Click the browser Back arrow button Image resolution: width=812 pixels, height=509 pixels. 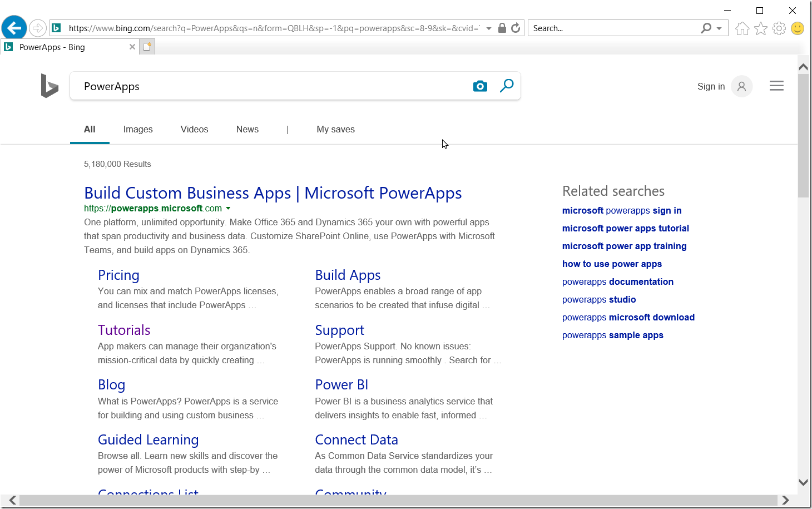pos(14,27)
